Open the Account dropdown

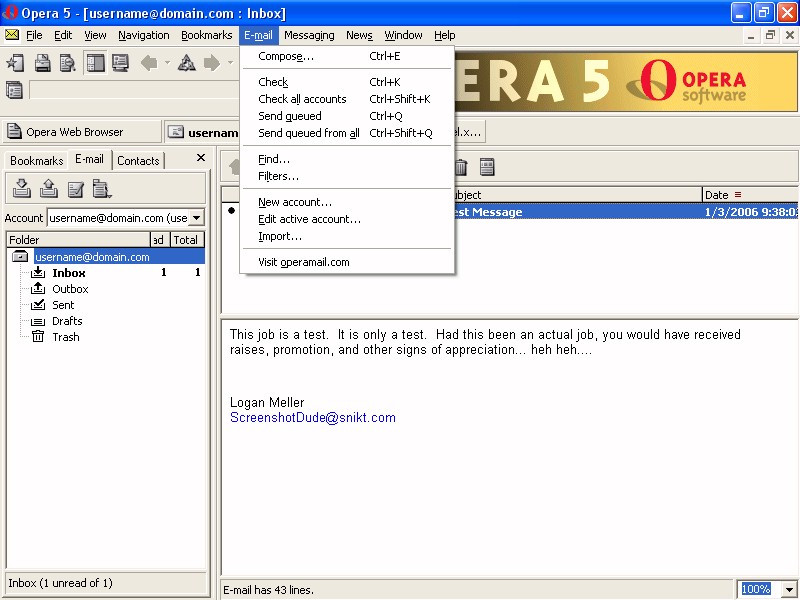(x=196, y=218)
